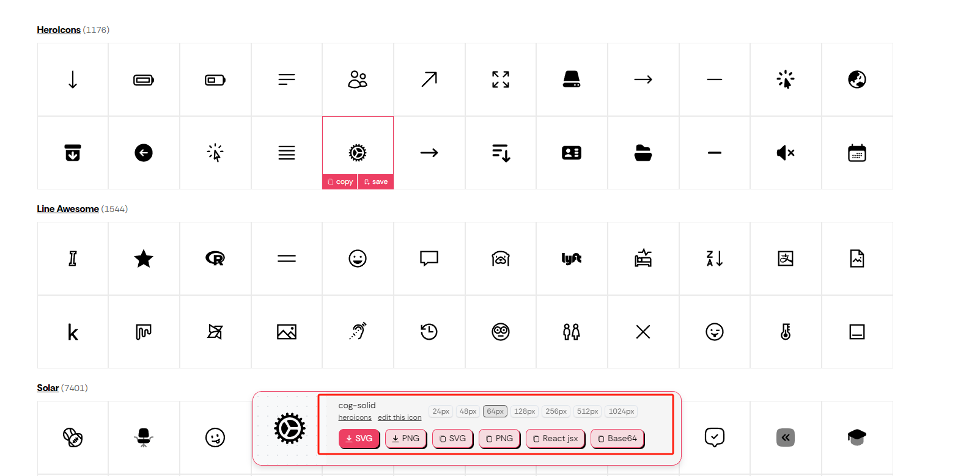Select the X close icon in Line Awesome
The height and width of the screenshot is (476, 980).
pos(643,332)
